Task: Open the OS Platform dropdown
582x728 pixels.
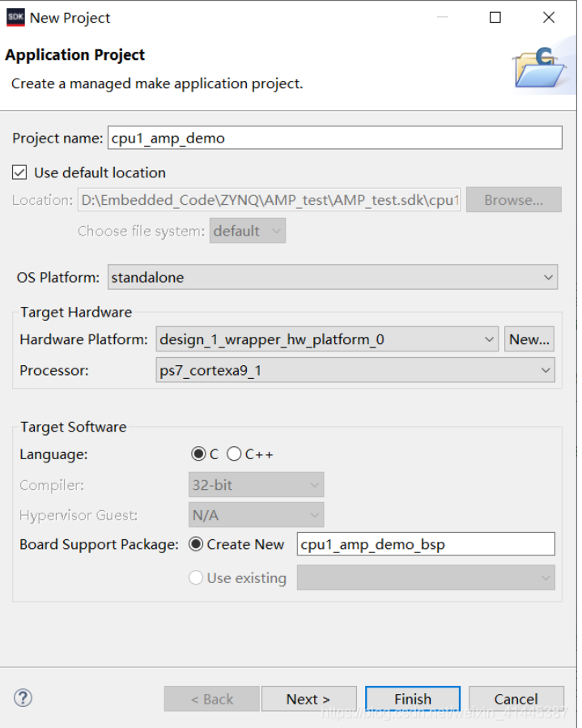Action: (x=333, y=278)
